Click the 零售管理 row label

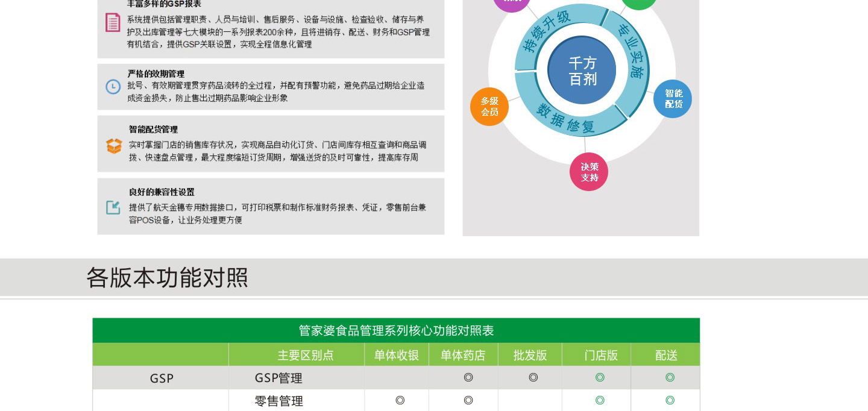[x=278, y=401]
